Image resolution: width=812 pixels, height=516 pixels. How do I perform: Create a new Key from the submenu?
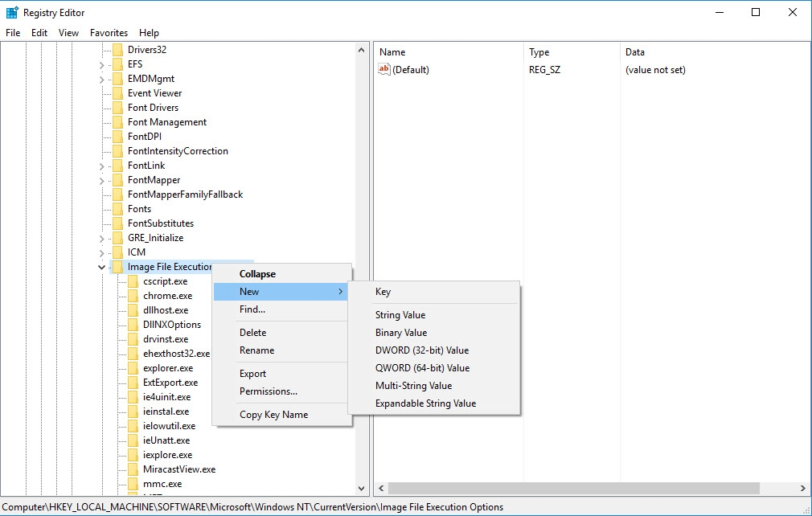[383, 292]
